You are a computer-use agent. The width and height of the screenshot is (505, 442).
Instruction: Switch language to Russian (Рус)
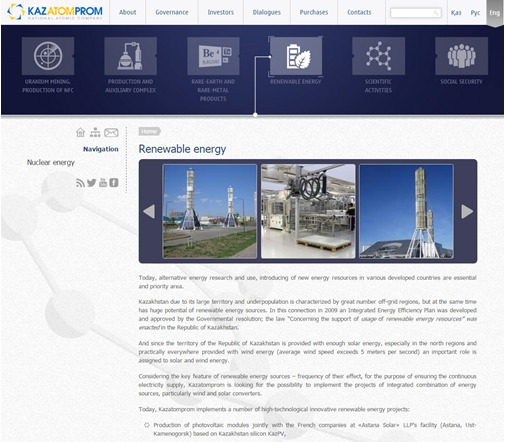coord(475,13)
